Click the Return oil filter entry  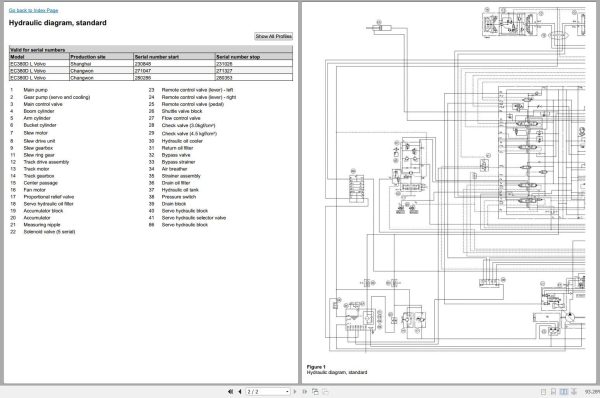(178, 148)
